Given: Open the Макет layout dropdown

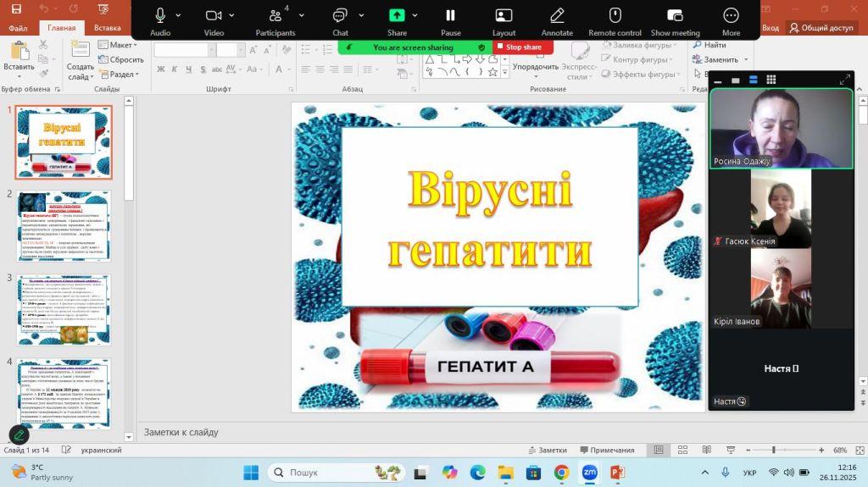Looking at the screenshot, I should pos(121,45).
